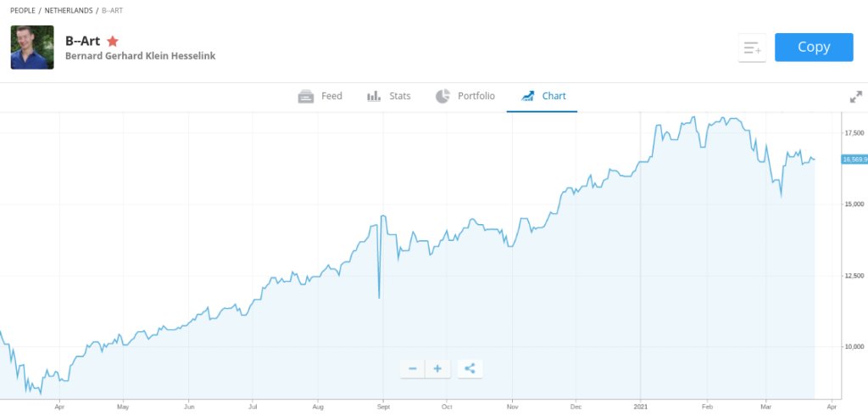Open the trader's profile photo
The image size is (868, 415).
[x=32, y=48]
